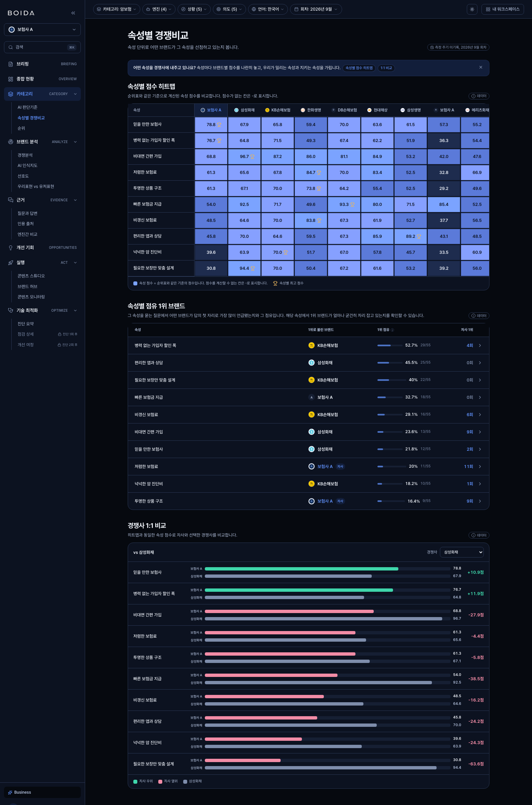The height and width of the screenshot is (805, 532).
Task: Click the info icon next to 1위 점유
Action: [393, 330]
